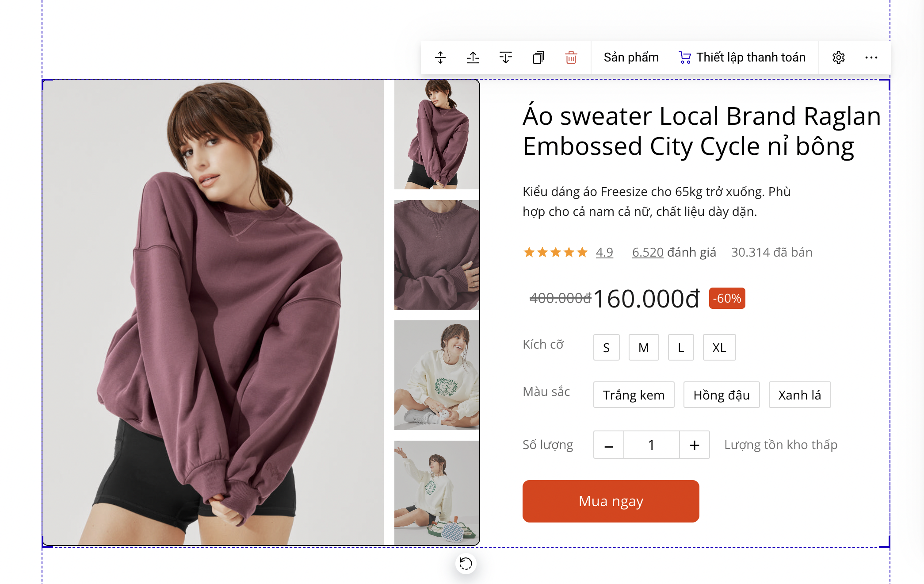Duplicate the section using copy icon
The height and width of the screenshot is (584, 924).
click(x=538, y=58)
